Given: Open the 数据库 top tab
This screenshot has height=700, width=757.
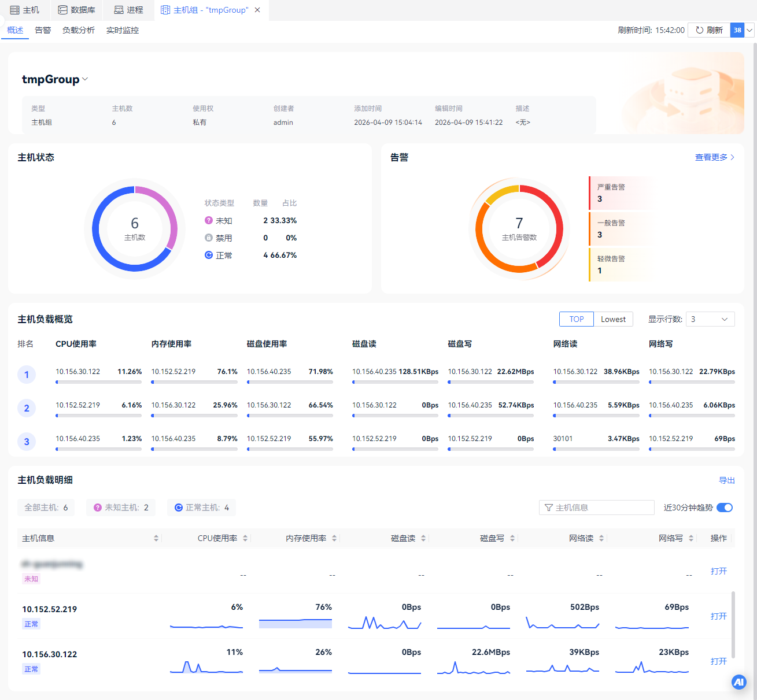Looking at the screenshot, I should [76, 10].
